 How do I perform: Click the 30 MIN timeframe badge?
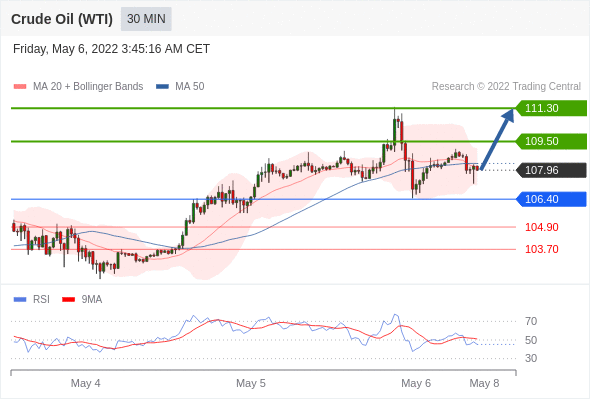(146, 19)
